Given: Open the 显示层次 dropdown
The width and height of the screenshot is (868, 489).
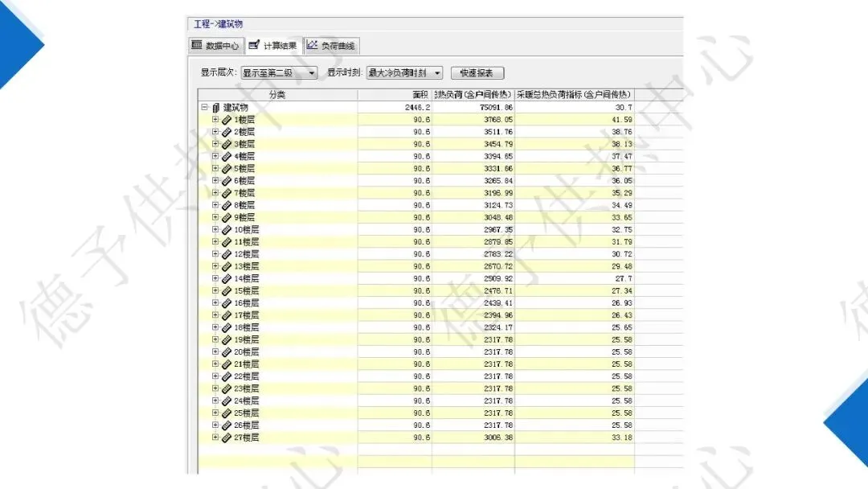Looking at the screenshot, I should pos(279,72).
